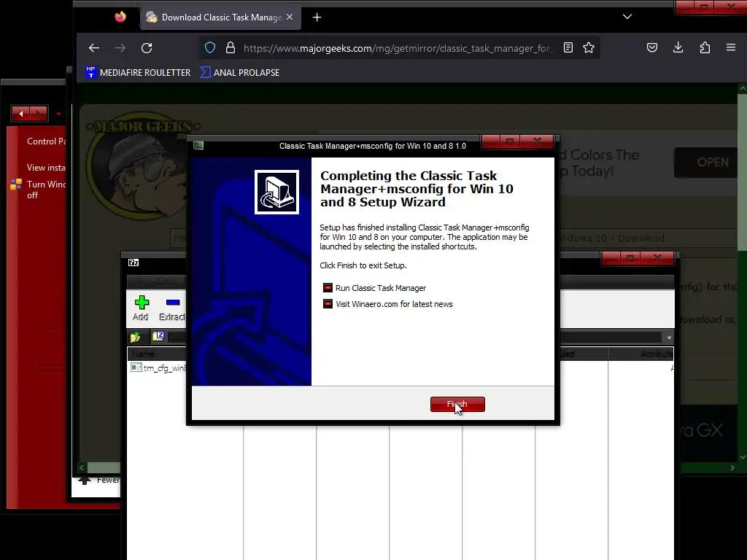The image size is (747, 560).
Task: Click the page vertical scrollbar down arrow
Action: click(x=742, y=458)
